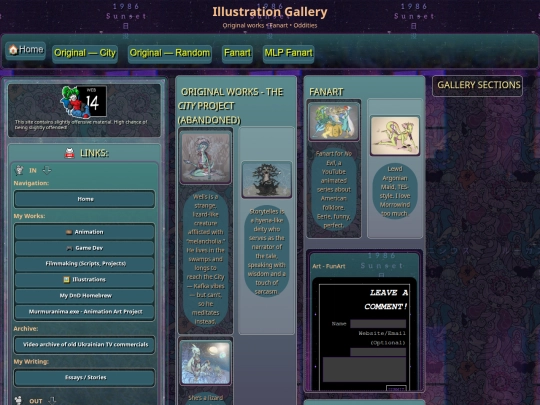Open the Argonian Maid fanart thumbnail
The image size is (540, 405).
point(395,136)
